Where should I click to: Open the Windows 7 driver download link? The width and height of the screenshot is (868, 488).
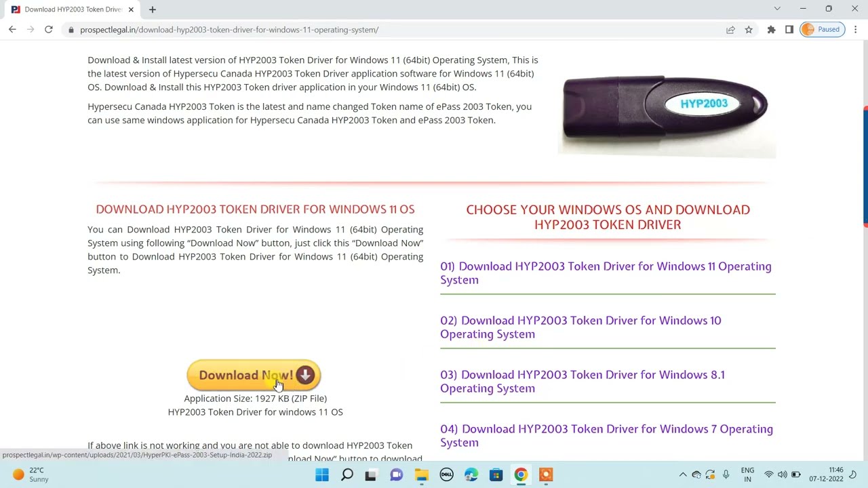[x=606, y=436]
